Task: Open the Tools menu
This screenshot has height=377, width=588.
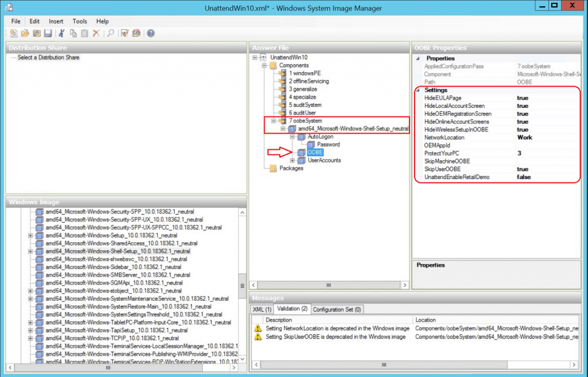Action: [x=79, y=21]
